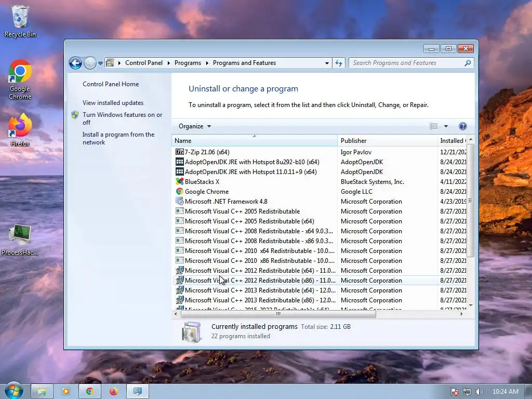Open View installed updates link
Image resolution: width=532 pixels, height=399 pixels.
point(113,103)
